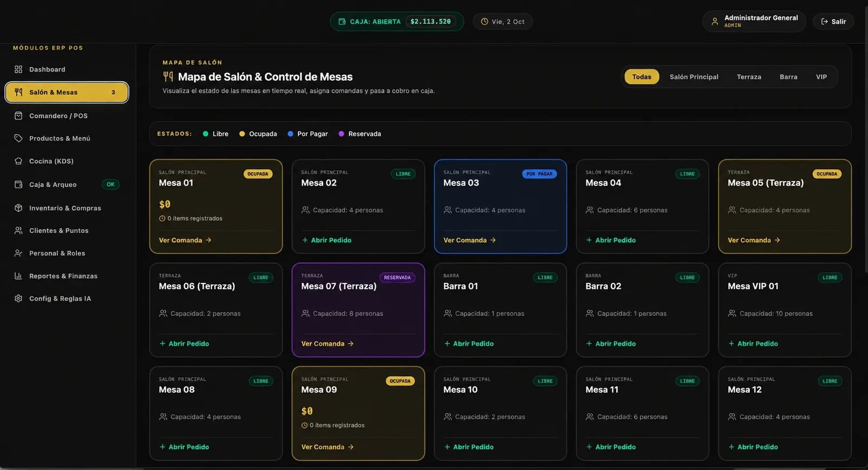Viewport: 868px width, 470px height.
Task: Click the Comandero / POS bag icon
Action: [18, 115]
